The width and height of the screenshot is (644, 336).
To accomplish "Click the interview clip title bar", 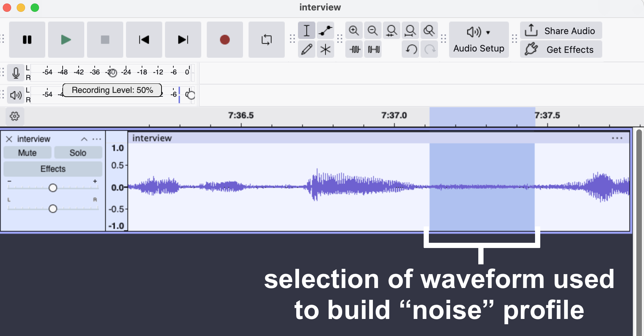I will (x=379, y=138).
